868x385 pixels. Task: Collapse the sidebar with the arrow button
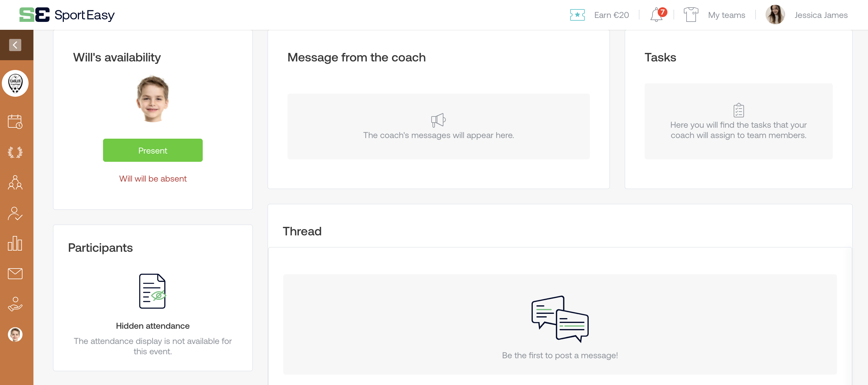[x=15, y=45]
